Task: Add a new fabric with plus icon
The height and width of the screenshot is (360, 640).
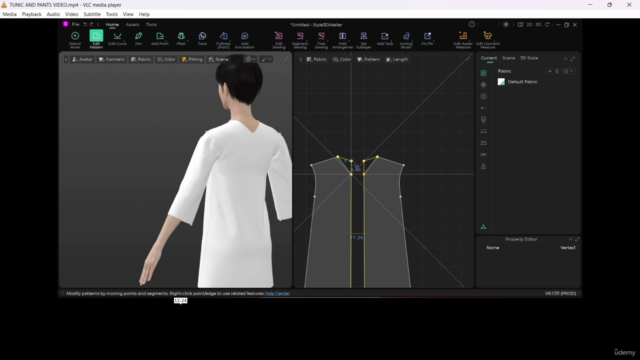Action: coord(550,71)
